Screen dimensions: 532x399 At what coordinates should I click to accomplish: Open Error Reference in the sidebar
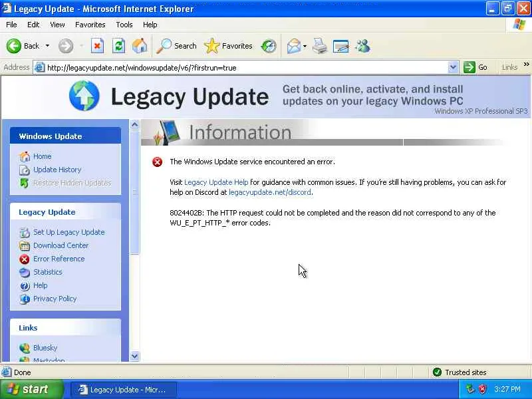click(59, 259)
